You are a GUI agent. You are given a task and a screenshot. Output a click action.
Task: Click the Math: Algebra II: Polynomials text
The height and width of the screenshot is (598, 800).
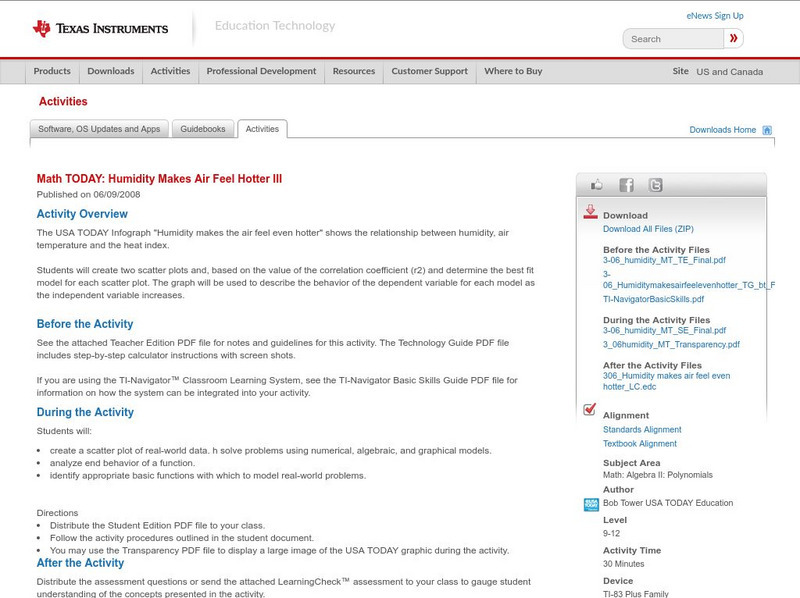658,475
